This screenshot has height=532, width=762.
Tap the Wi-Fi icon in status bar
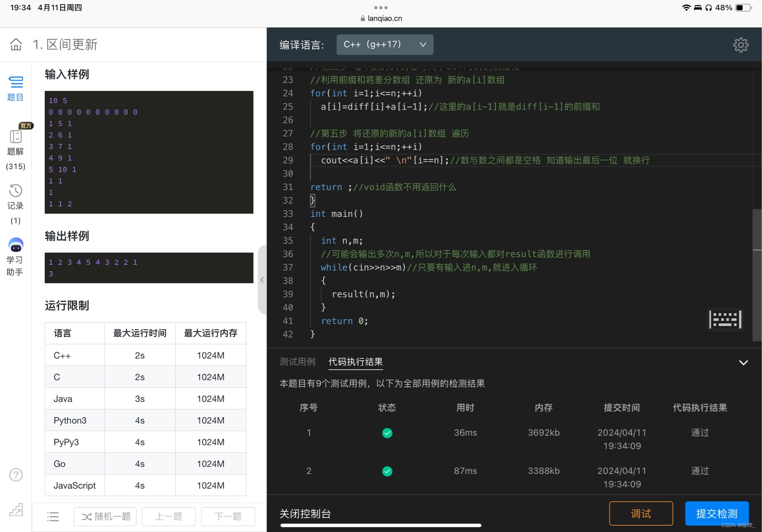(686, 7)
